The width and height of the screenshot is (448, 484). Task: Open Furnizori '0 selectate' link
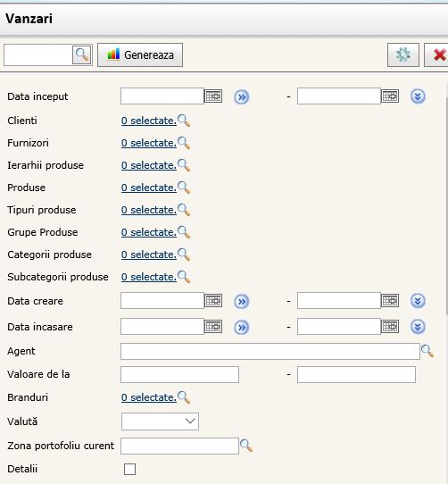149,143
